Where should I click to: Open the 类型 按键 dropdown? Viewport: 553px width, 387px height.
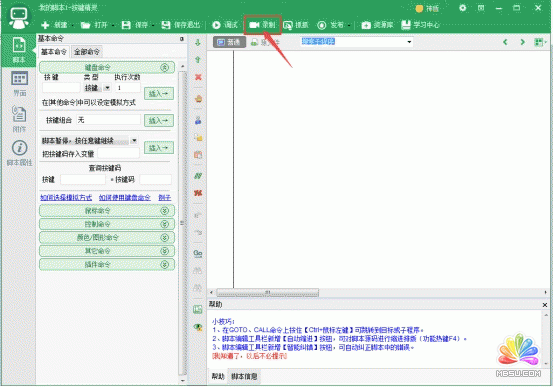107,88
